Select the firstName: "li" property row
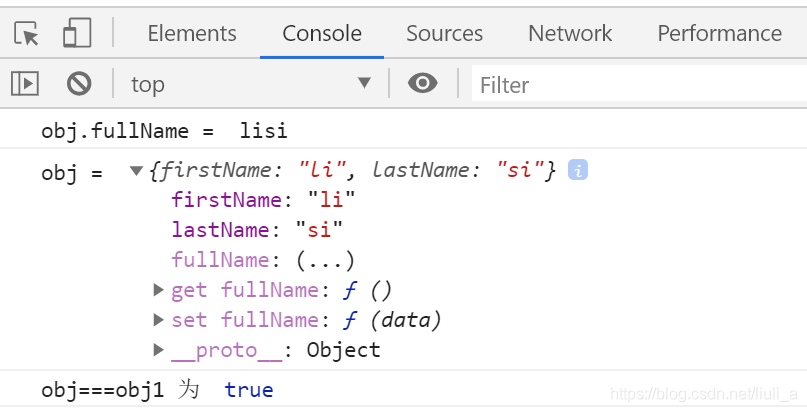Screen dimensions: 807x412 click(x=264, y=200)
